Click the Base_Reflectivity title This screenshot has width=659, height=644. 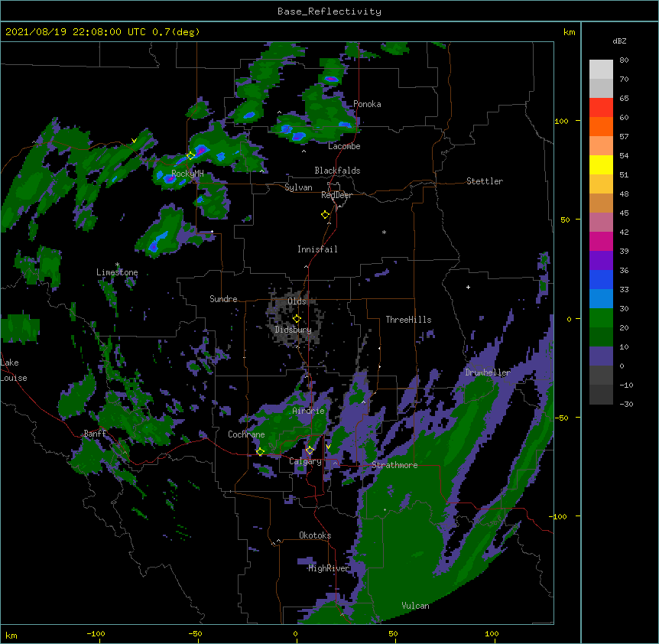[329, 11]
